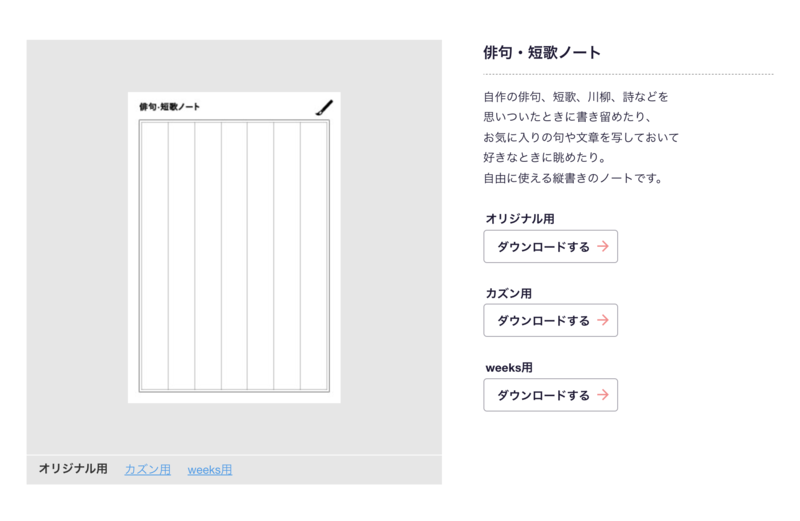Click the haiku notebook page preview thumbnail
Viewport: 800px width, 521px height.
[x=234, y=248]
